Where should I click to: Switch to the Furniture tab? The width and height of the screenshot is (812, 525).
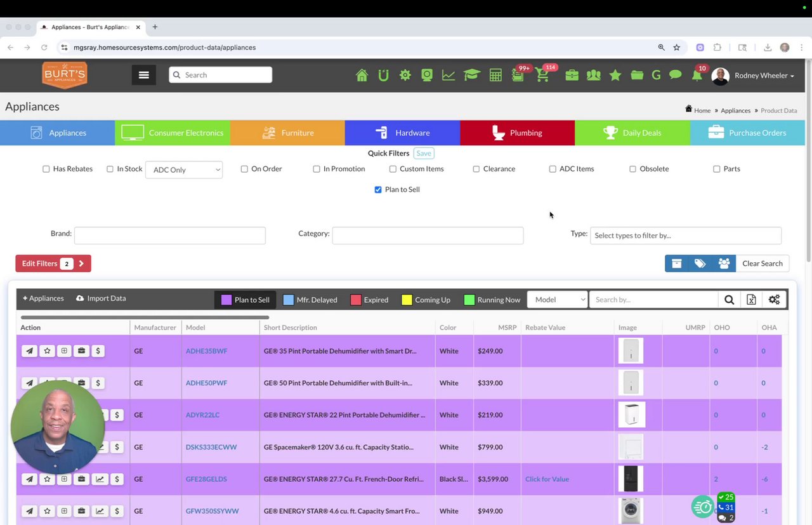pyautogui.click(x=287, y=133)
